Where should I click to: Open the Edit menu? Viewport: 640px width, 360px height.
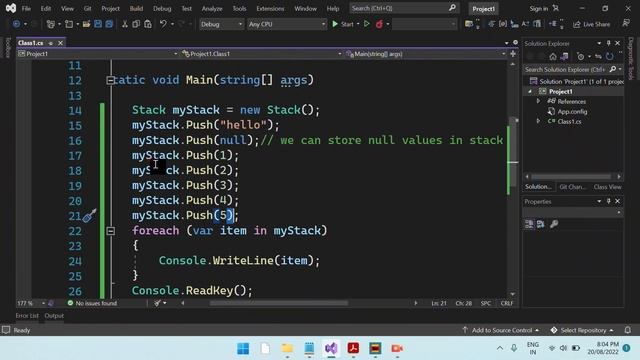pyautogui.click(x=46, y=9)
